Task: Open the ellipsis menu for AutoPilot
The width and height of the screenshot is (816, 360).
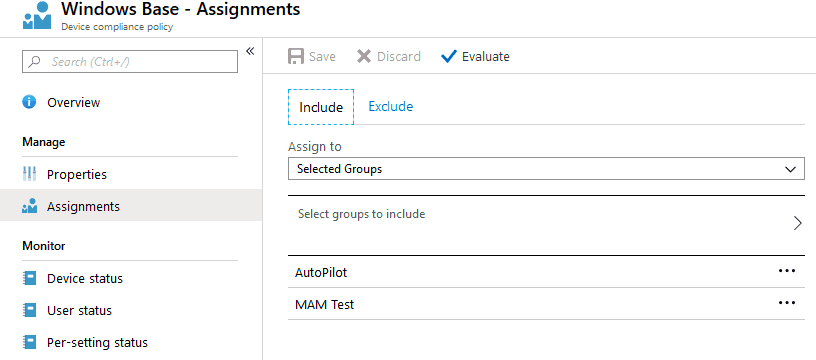Action: coord(787,271)
